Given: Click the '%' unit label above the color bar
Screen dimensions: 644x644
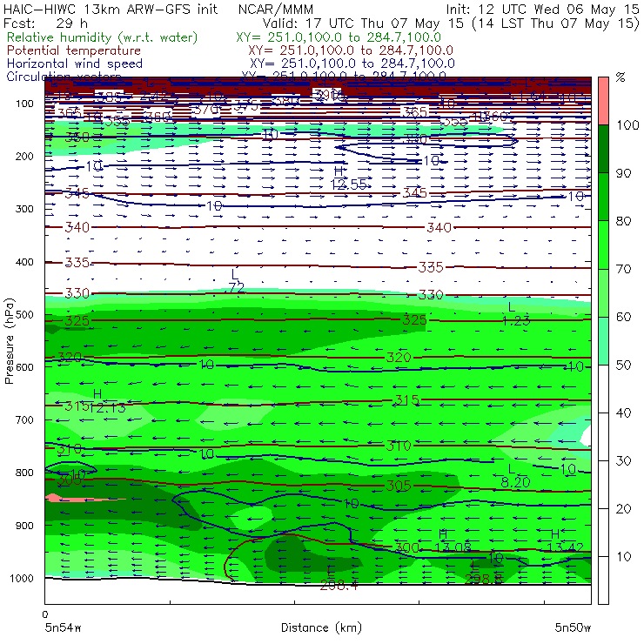Looking at the screenshot, I should coord(621,77).
